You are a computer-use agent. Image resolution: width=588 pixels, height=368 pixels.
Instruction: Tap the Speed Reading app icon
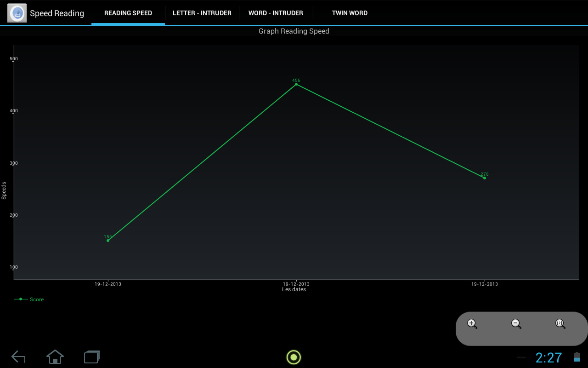tap(17, 13)
